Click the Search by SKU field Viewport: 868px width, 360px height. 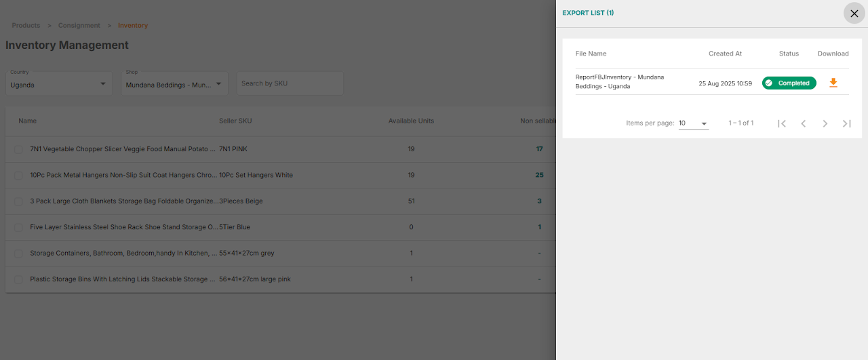click(x=290, y=83)
